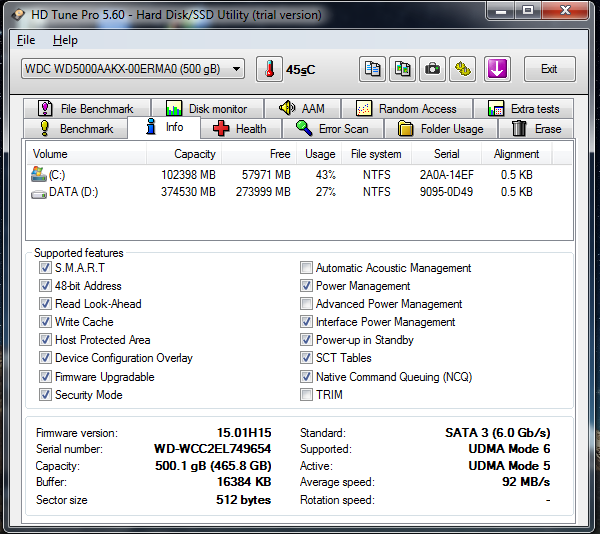Open the File Benchmark tab

[86, 109]
